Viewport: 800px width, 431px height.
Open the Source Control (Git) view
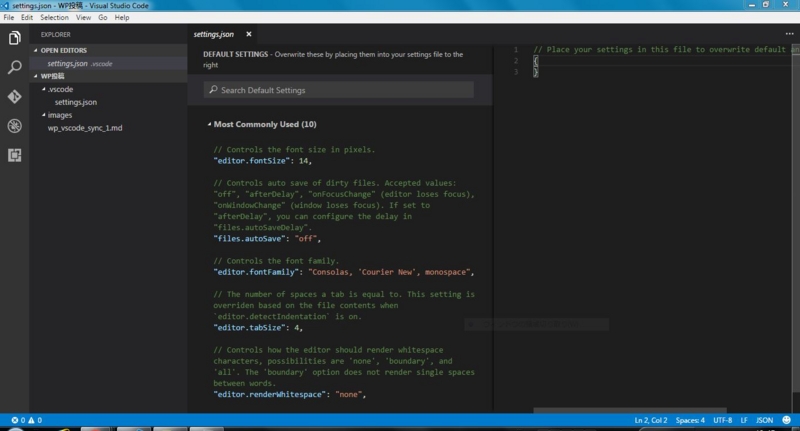tap(14, 96)
